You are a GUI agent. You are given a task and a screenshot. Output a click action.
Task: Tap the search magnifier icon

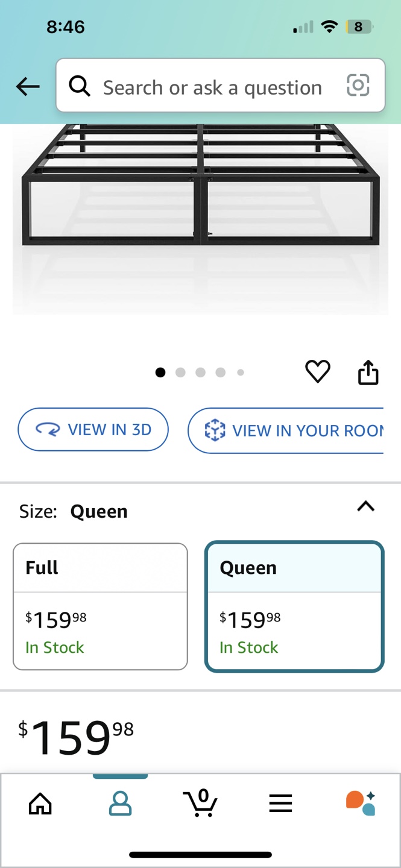tap(80, 87)
